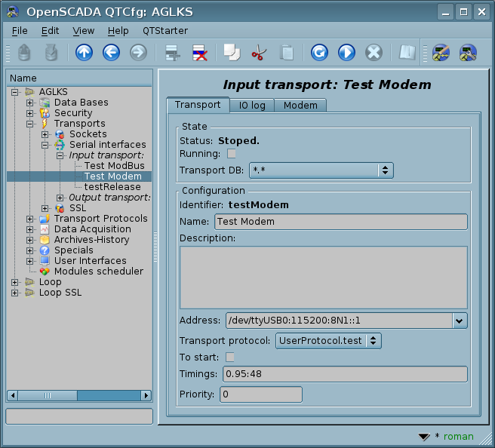Select testRelease in the tree
495x448 pixels.
click(112, 187)
